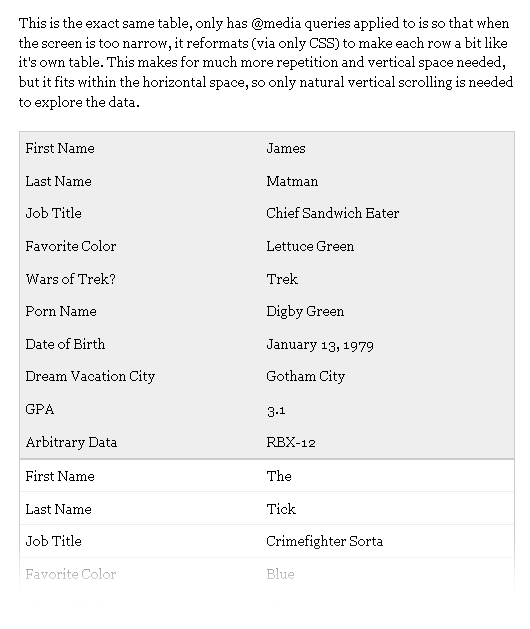Click the 'Arbitrary Data' label
Image resolution: width=530 pixels, height=629 pixels.
(71, 442)
